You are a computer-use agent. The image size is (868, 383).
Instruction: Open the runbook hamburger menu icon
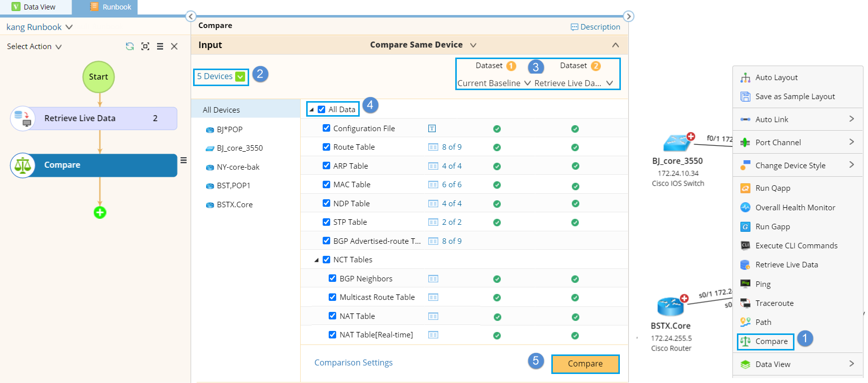[x=160, y=46]
